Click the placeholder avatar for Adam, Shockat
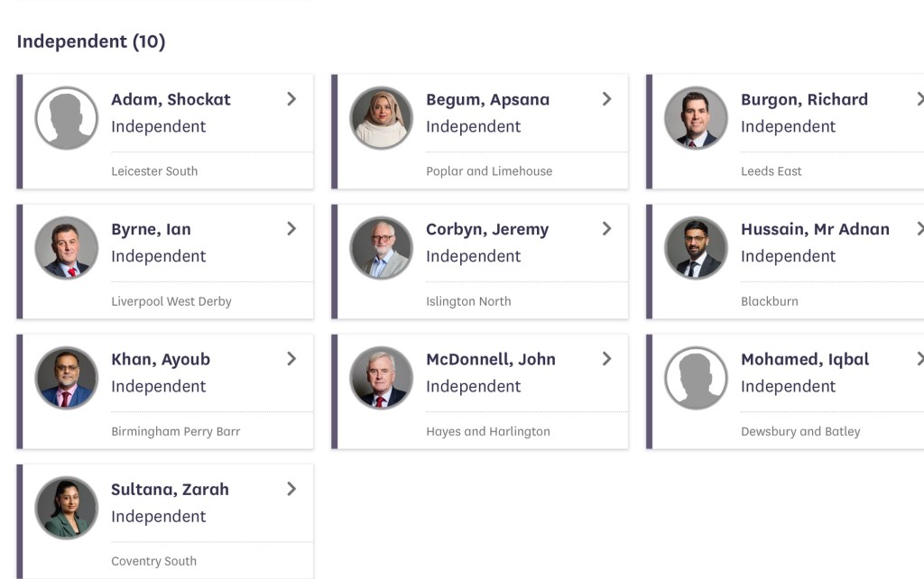The image size is (924, 579). coord(67,118)
